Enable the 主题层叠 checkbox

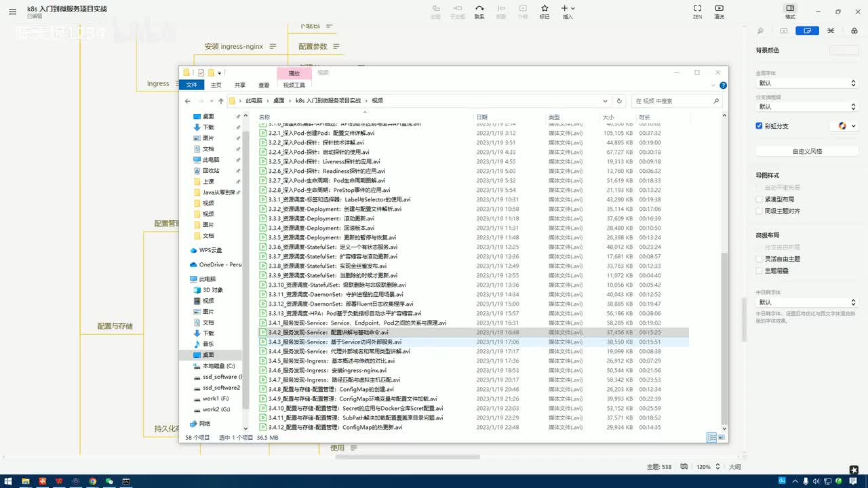(x=759, y=270)
